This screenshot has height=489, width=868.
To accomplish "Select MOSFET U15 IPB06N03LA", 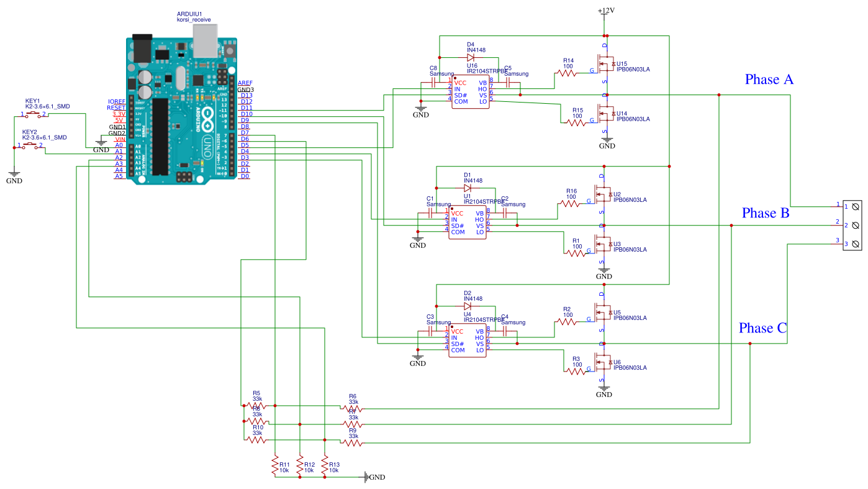I will point(605,62).
